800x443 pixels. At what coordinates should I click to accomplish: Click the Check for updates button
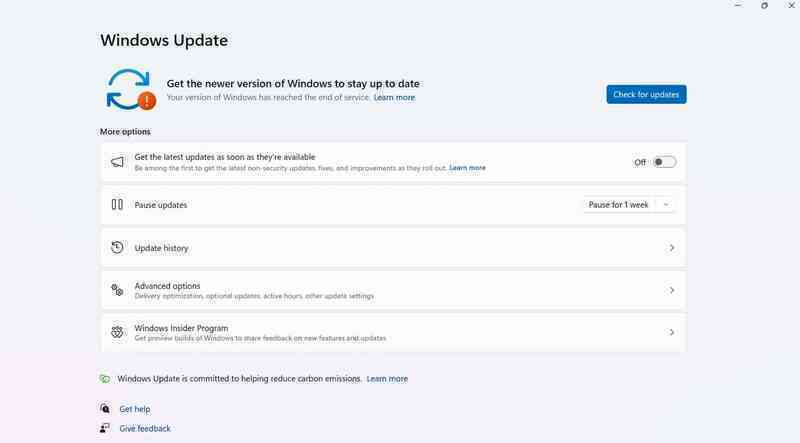pyautogui.click(x=646, y=94)
